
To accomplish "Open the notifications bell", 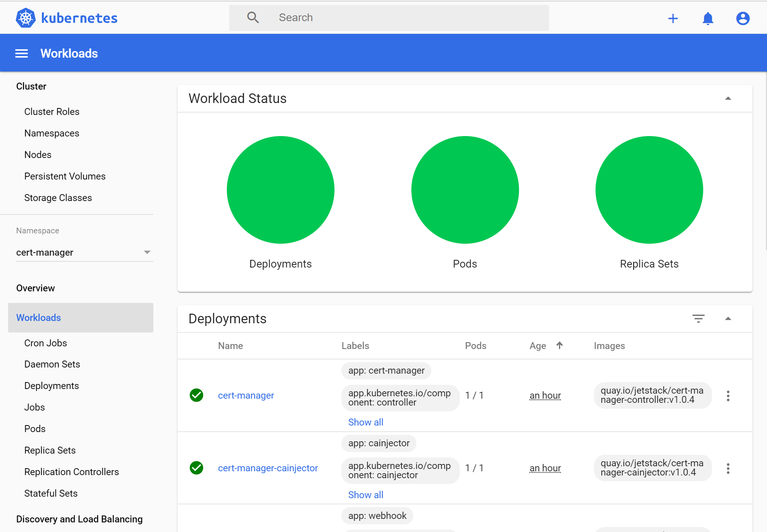I will 707,18.
